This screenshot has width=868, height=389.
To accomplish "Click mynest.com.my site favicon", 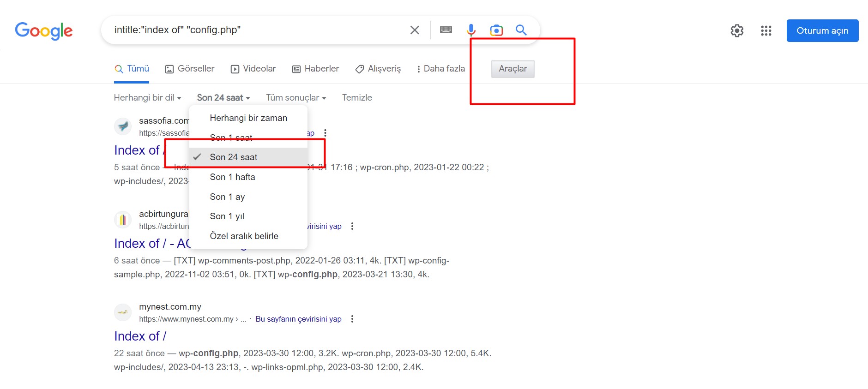I will 123,312.
